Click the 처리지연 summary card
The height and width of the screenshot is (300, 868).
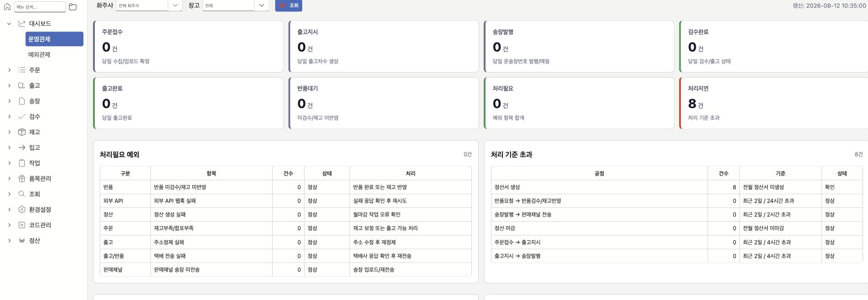pos(774,103)
